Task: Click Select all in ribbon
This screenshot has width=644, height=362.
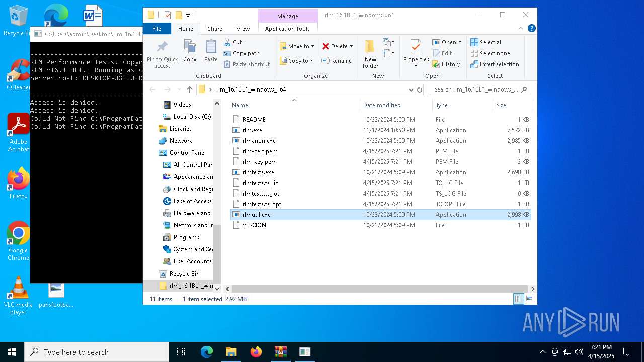Action: click(487, 42)
